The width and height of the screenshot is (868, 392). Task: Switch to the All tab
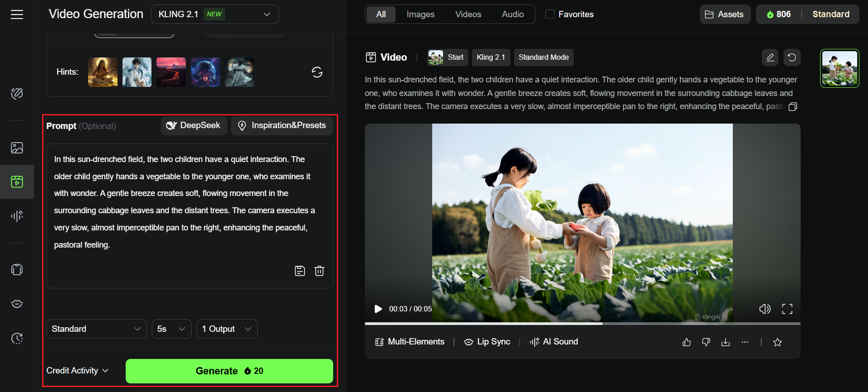click(x=381, y=14)
